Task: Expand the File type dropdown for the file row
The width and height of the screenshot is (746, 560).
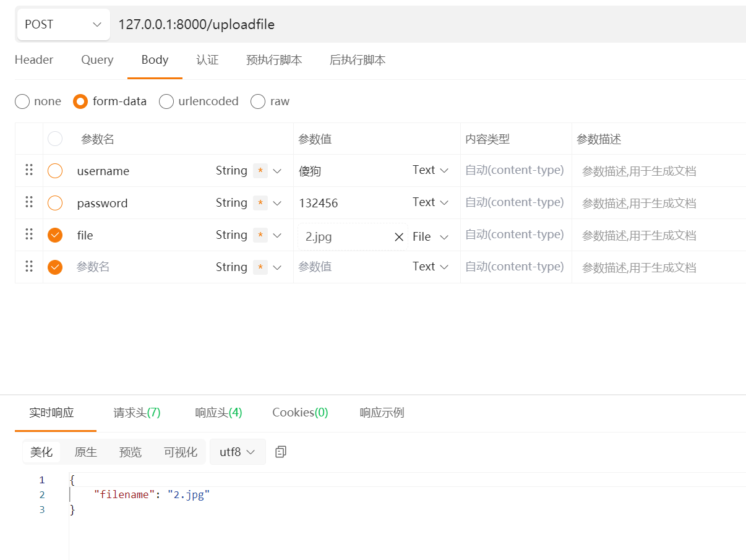Action: [431, 237]
